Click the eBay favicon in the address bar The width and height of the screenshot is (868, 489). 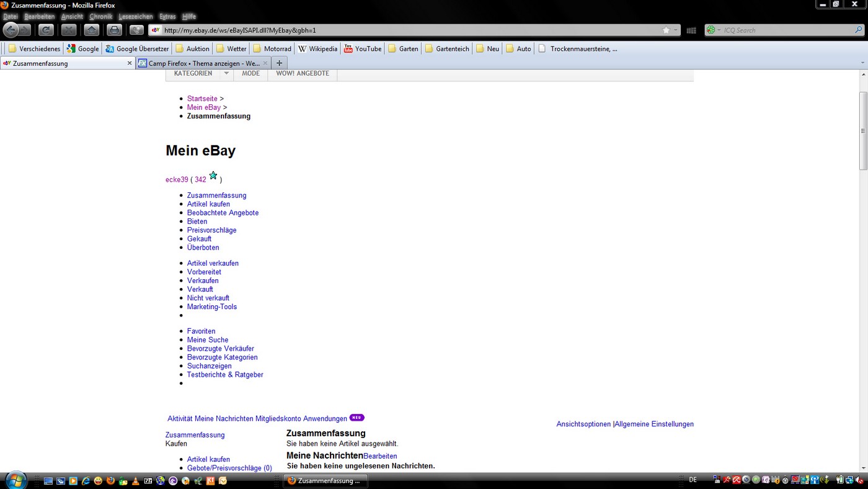click(x=156, y=30)
